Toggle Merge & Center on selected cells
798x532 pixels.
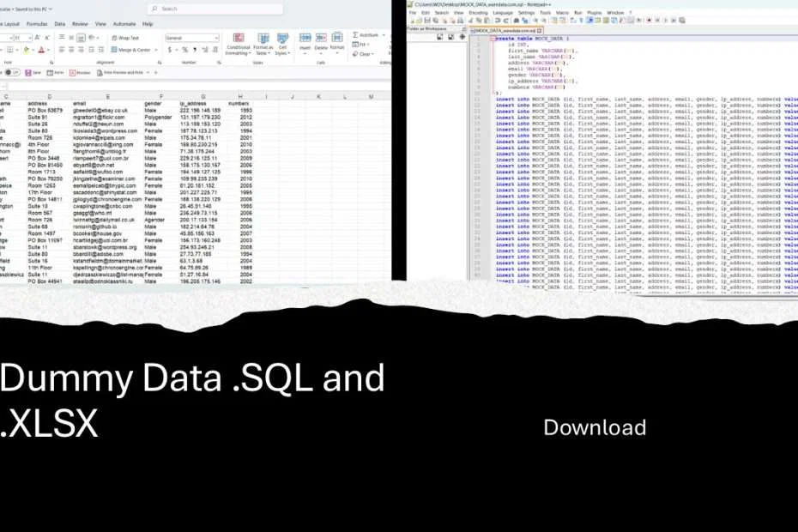133,50
